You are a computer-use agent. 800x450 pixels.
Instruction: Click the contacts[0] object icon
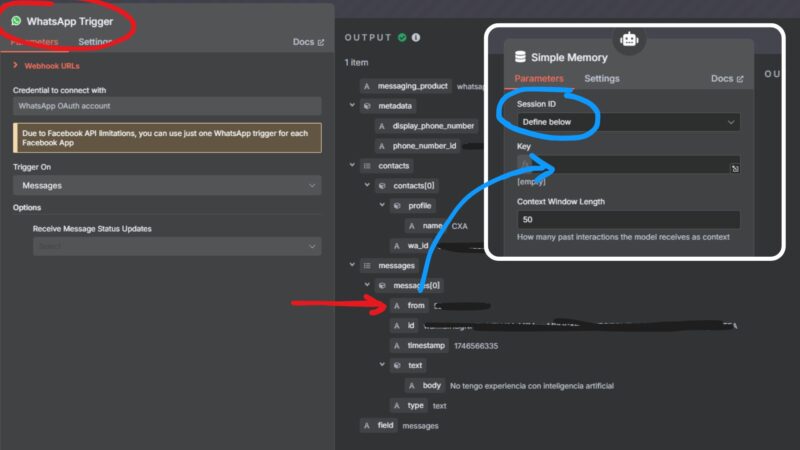(382, 186)
